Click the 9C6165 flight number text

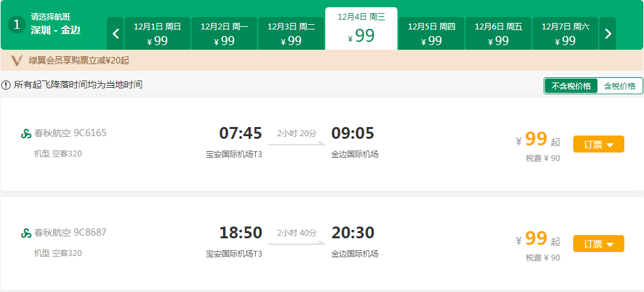point(90,134)
